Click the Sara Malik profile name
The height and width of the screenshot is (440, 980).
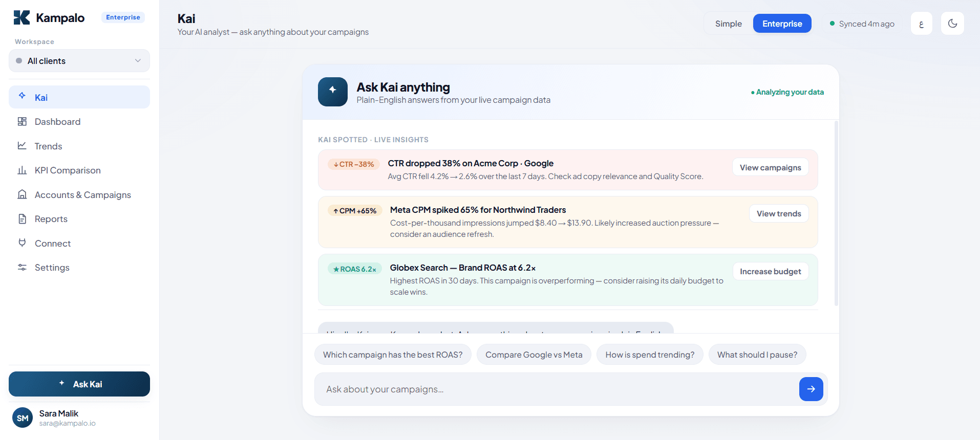59,413
